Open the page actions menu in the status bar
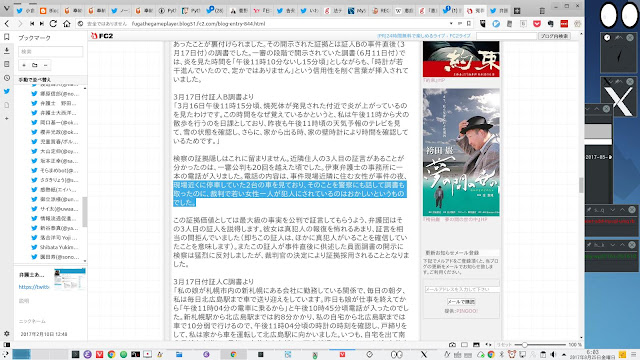 pyautogui.click(x=489, y=345)
